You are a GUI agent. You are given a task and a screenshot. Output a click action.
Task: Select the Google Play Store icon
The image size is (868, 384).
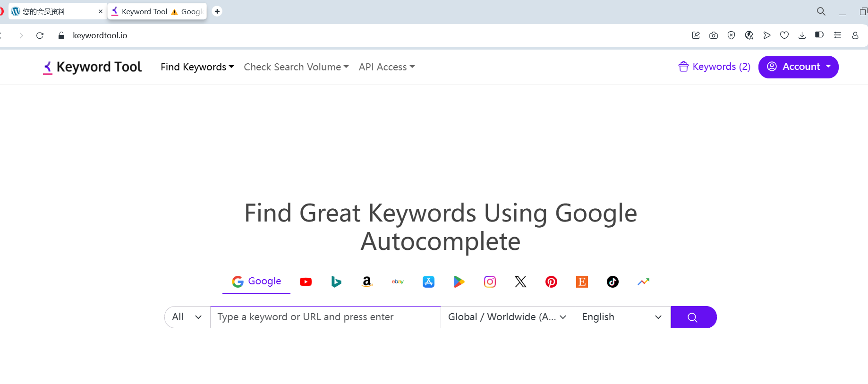coord(459,282)
